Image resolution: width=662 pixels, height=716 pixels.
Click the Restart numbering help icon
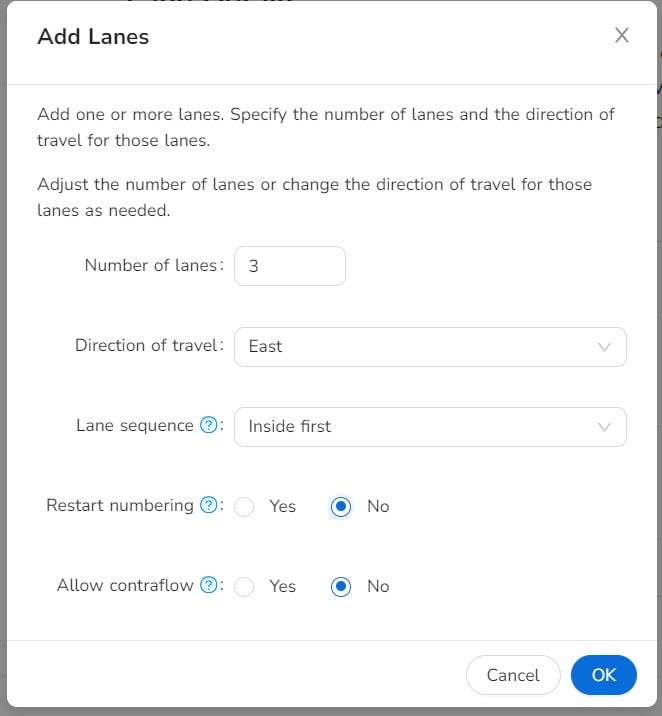pyautogui.click(x=208, y=506)
